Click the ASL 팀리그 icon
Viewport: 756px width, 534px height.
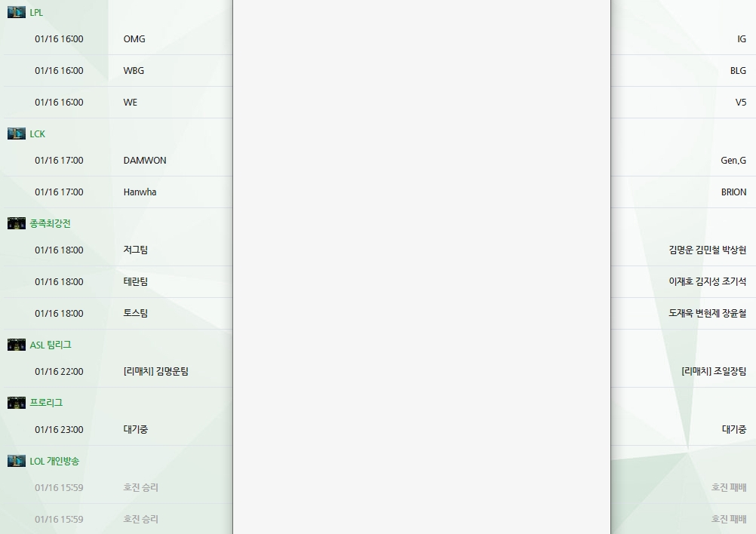point(17,345)
